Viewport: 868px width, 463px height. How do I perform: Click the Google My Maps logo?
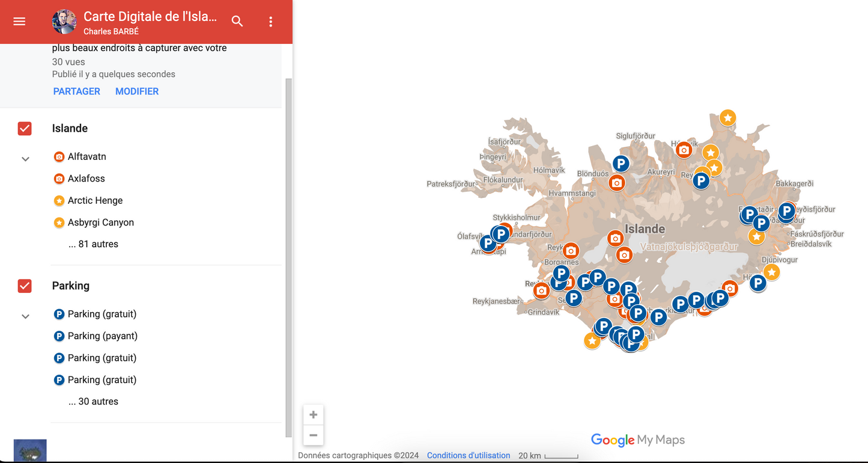pos(637,440)
